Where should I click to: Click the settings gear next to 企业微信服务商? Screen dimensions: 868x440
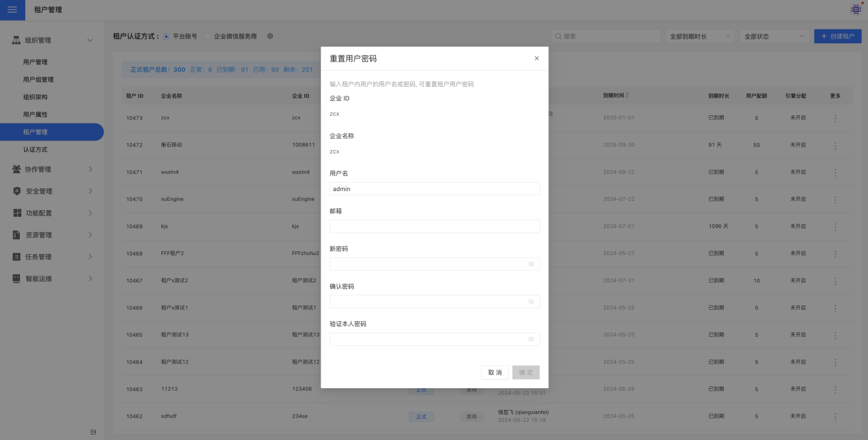(x=270, y=36)
